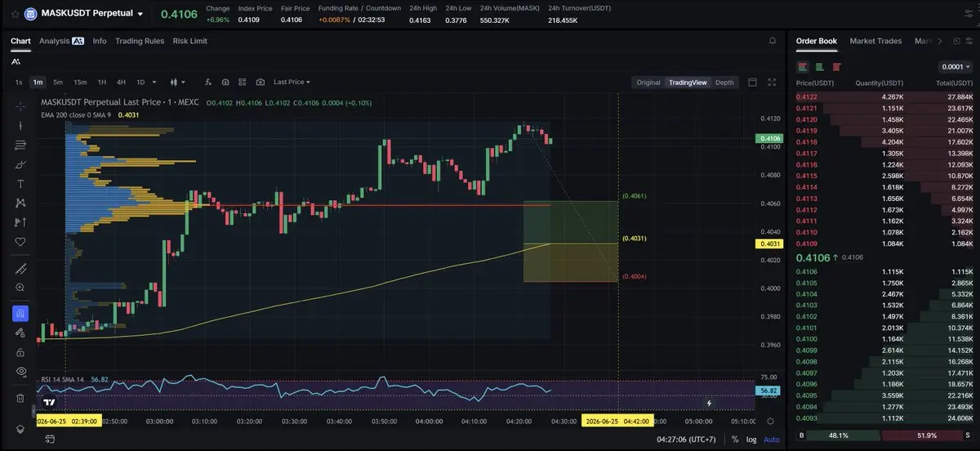Select the long position forecasting tool
Viewport: 980px width, 451px height.
point(20,222)
